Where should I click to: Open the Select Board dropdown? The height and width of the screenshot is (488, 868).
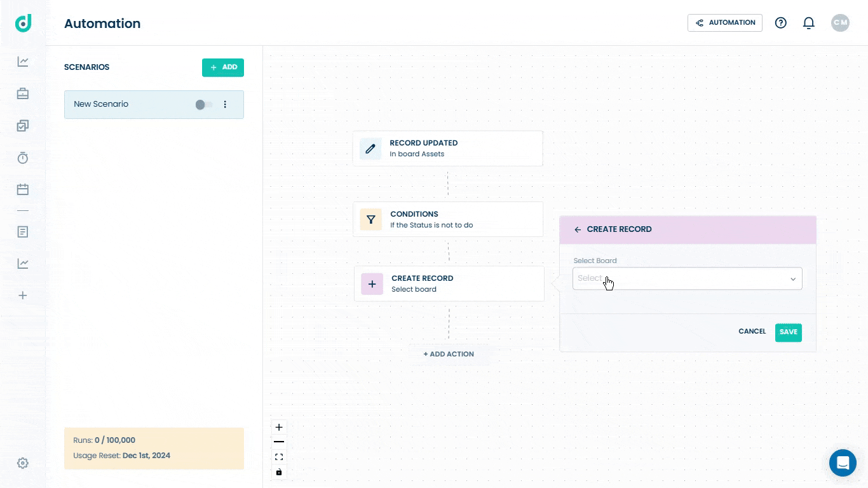pyautogui.click(x=688, y=278)
